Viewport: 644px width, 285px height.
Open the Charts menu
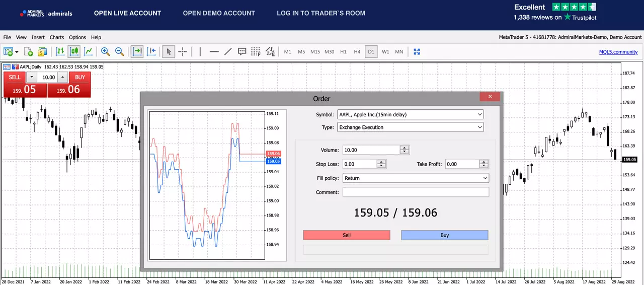[x=57, y=37]
